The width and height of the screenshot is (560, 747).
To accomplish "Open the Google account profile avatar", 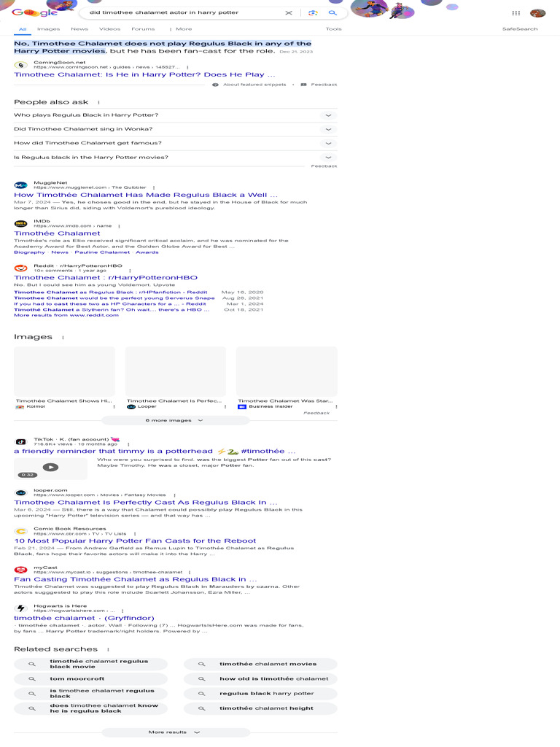I will tap(537, 13).
